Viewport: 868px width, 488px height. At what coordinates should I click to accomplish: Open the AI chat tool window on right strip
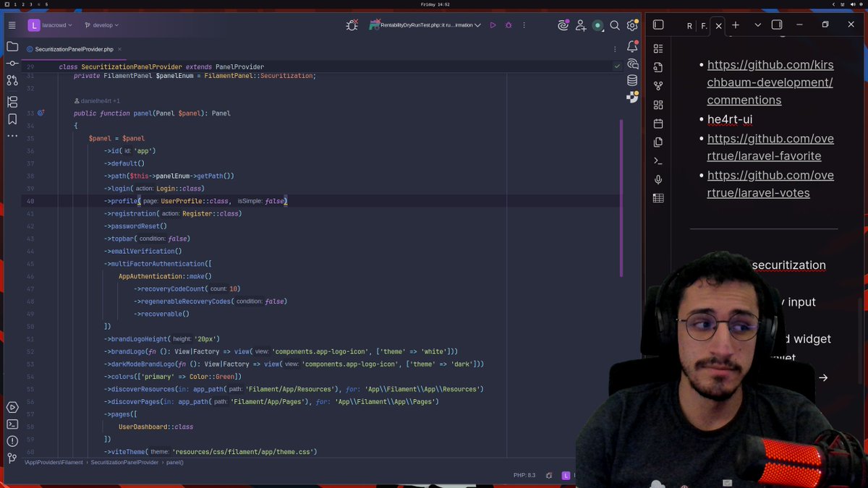[633, 64]
